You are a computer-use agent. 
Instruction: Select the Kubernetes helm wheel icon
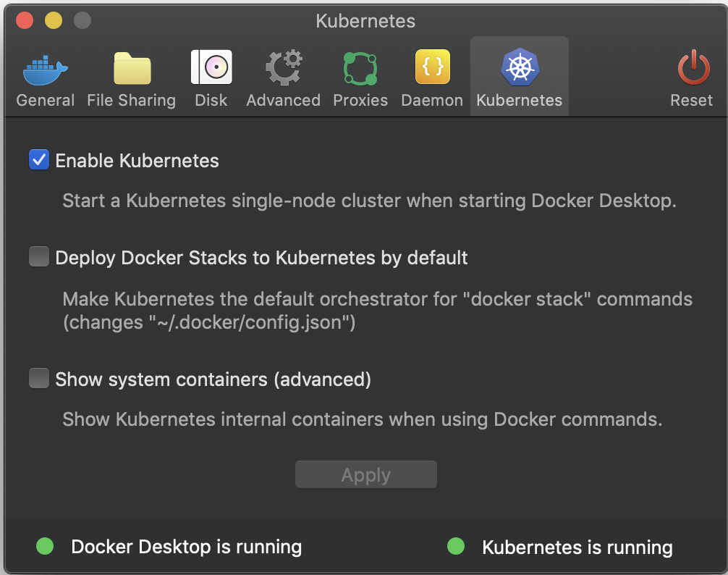click(x=519, y=67)
